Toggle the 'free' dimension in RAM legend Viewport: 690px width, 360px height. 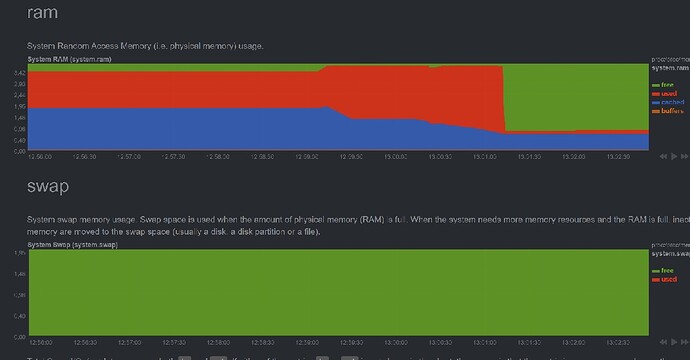click(x=663, y=85)
